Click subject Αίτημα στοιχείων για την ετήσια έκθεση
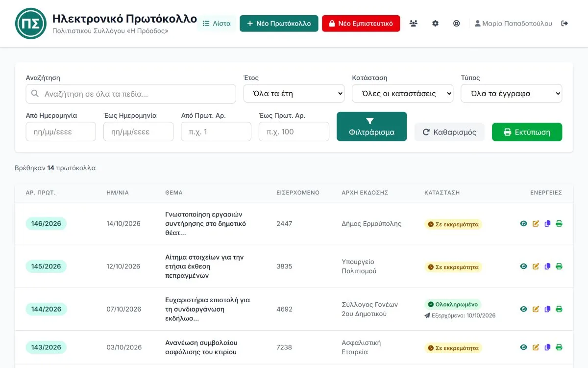Image resolution: width=588 pixels, height=368 pixels. click(204, 266)
